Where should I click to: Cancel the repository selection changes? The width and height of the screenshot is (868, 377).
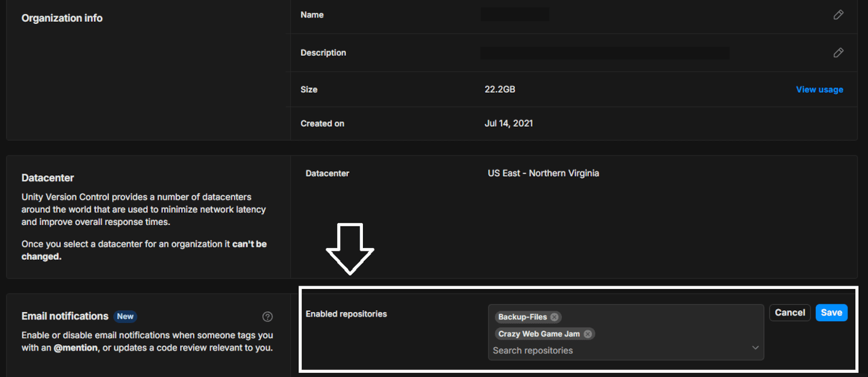coord(789,313)
